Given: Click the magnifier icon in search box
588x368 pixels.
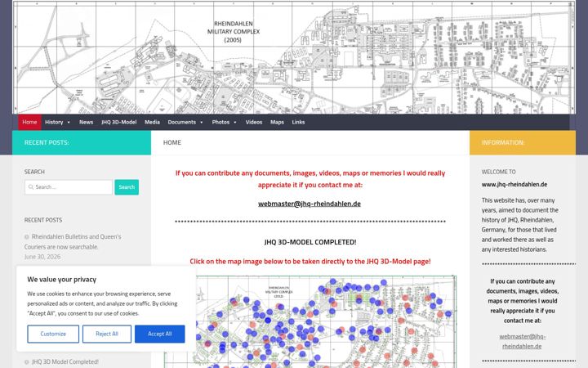Looking at the screenshot, I should click(31, 187).
